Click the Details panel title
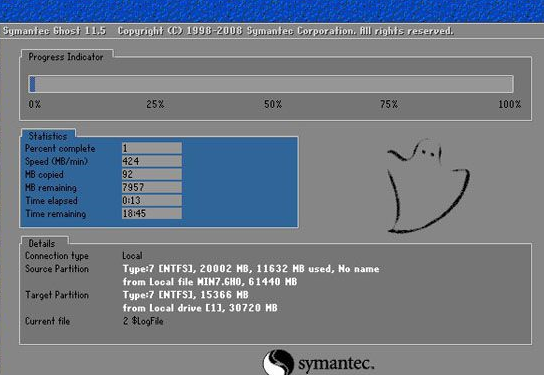 pos(42,244)
